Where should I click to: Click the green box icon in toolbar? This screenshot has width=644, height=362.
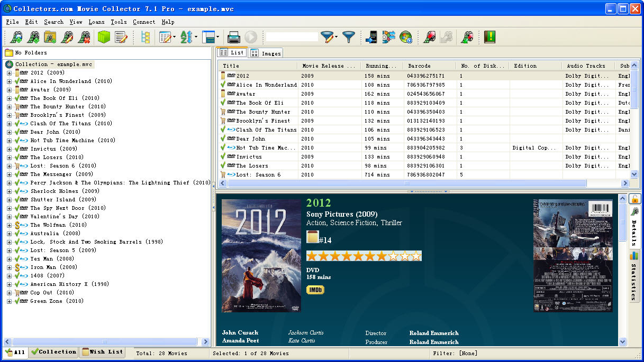[x=104, y=37]
